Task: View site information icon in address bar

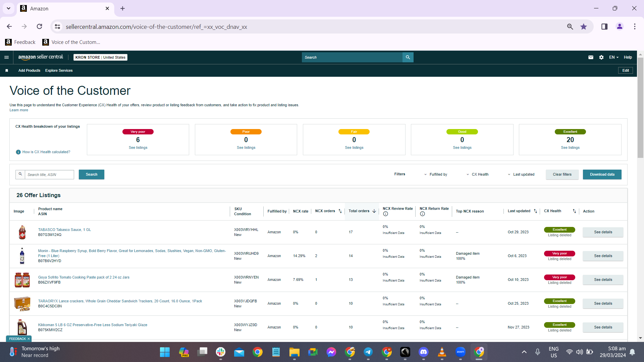Action: (x=58, y=26)
